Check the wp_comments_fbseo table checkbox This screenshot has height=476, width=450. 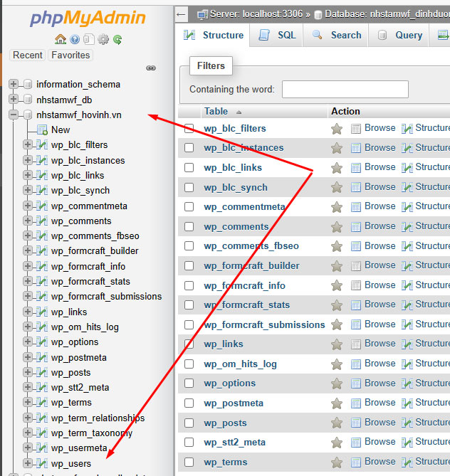point(189,246)
